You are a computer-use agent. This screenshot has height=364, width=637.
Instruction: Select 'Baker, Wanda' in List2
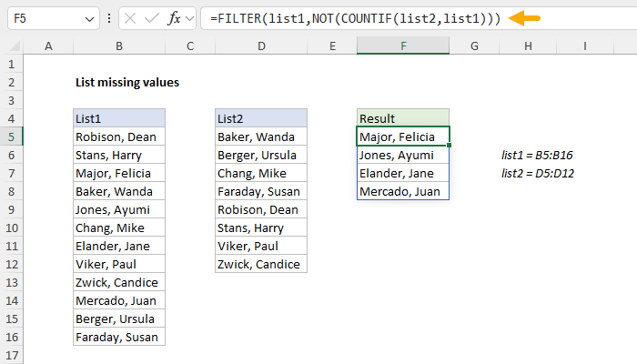pos(261,136)
